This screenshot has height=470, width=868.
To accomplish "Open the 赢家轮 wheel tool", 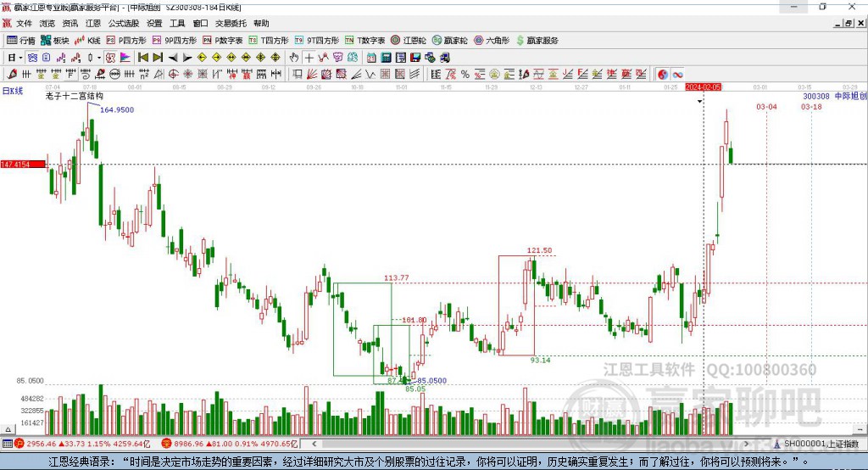I will (449, 41).
